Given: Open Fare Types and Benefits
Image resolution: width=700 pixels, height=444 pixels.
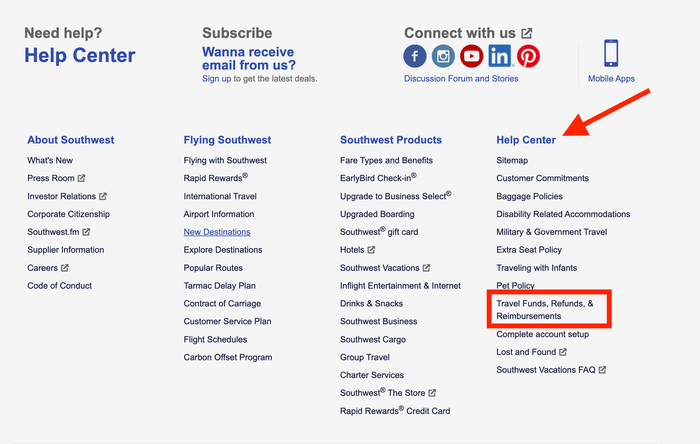Looking at the screenshot, I should (386, 160).
